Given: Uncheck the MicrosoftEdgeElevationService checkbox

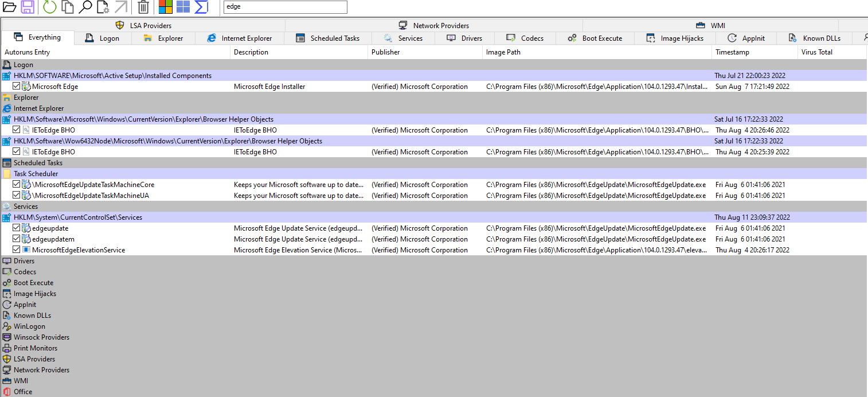Looking at the screenshot, I should coord(16,250).
